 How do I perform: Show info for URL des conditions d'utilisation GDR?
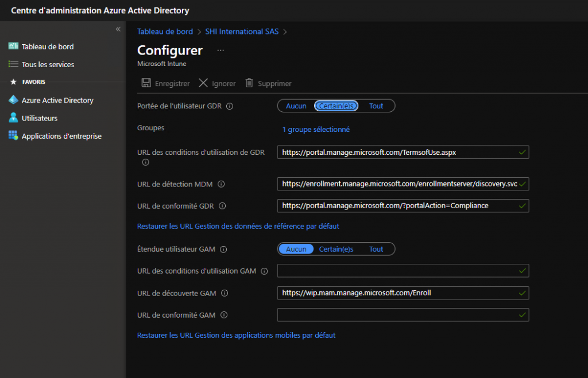click(x=145, y=162)
